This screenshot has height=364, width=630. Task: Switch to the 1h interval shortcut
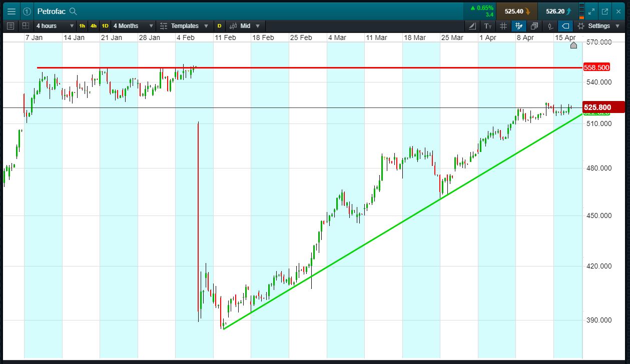click(82, 26)
